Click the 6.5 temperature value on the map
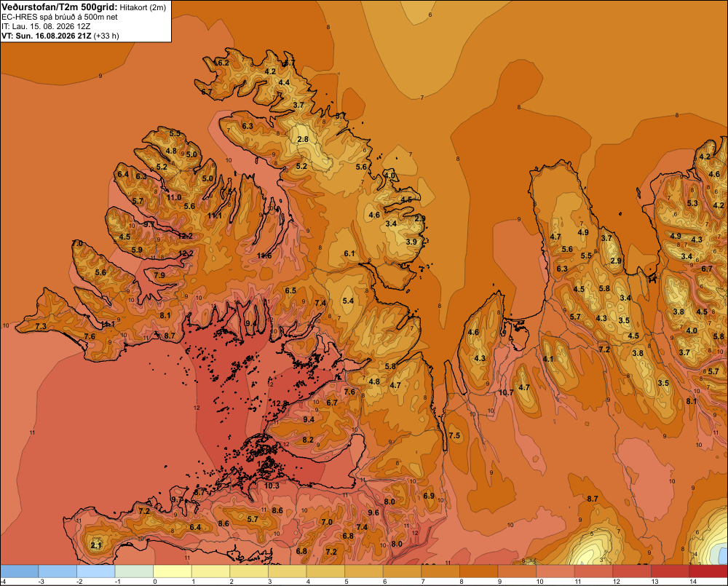The image size is (728, 586). point(290,290)
